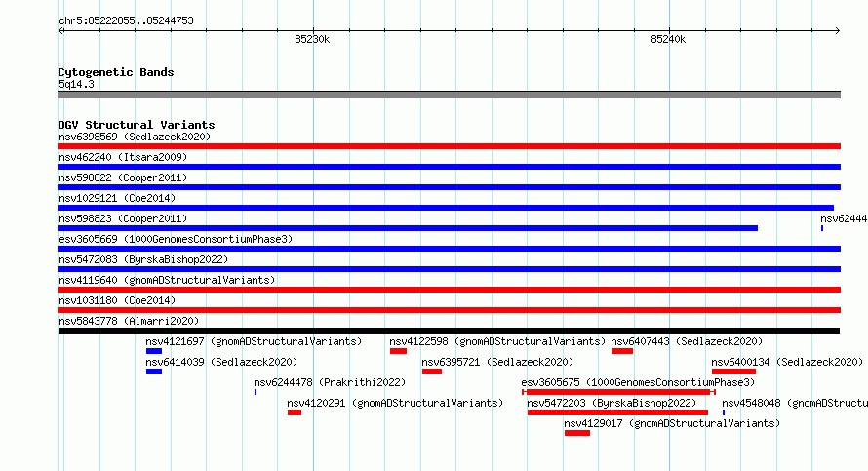
Task: Select the small red nsv4120291 bar
Action: (295, 412)
